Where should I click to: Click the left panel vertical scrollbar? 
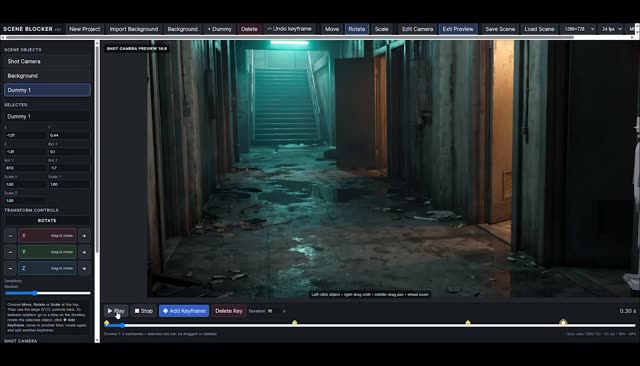click(97, 149)
